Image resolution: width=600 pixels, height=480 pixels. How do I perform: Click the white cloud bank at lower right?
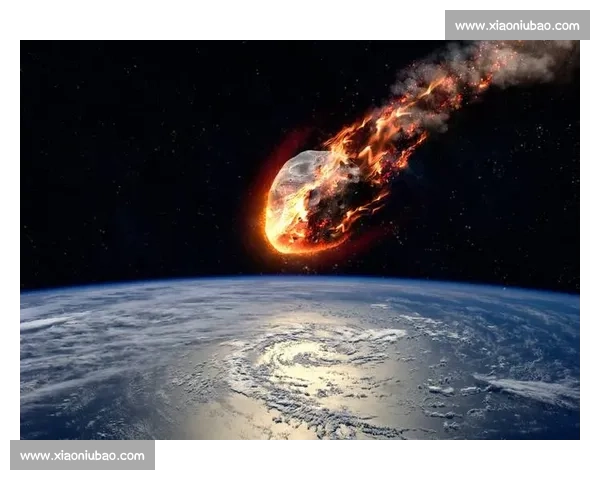tap(530, 388)
